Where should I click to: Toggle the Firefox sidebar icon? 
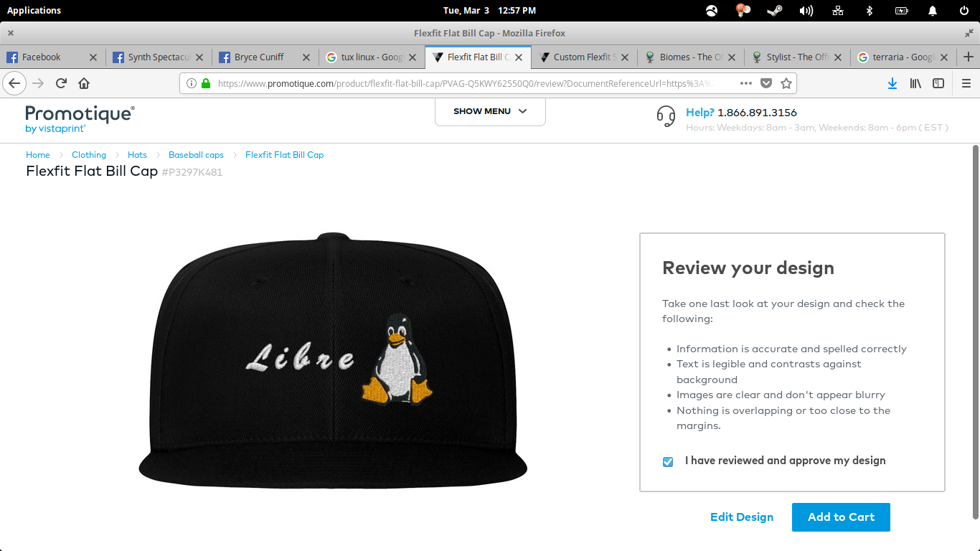tap(938, 83)
